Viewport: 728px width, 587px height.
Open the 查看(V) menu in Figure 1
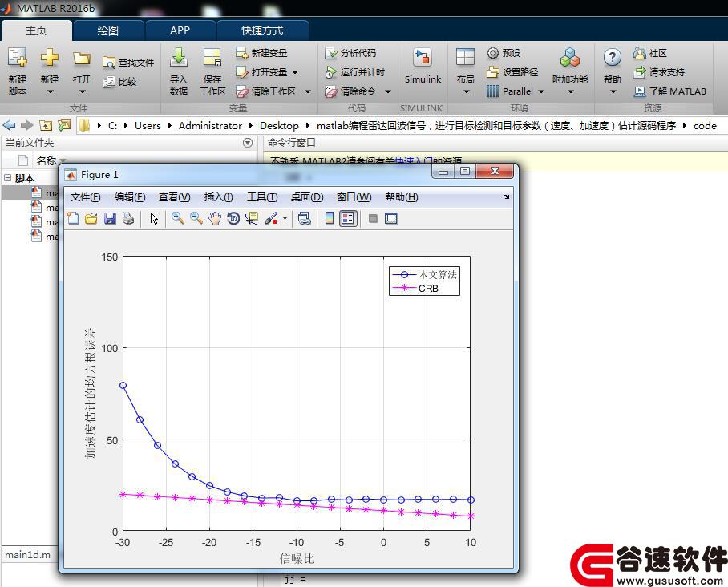pos(175,197)
